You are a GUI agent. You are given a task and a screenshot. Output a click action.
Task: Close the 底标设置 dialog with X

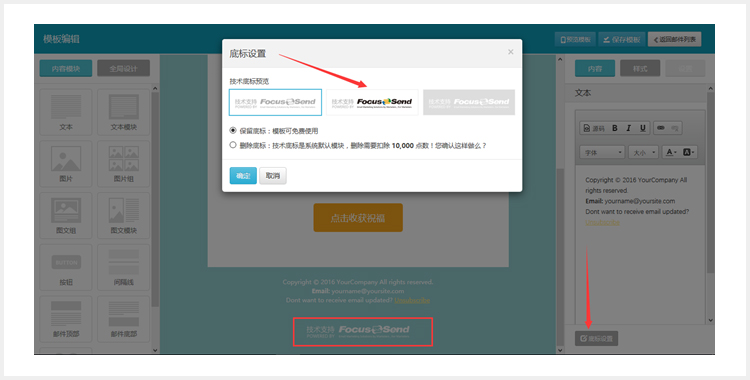[x=510, y=52]
